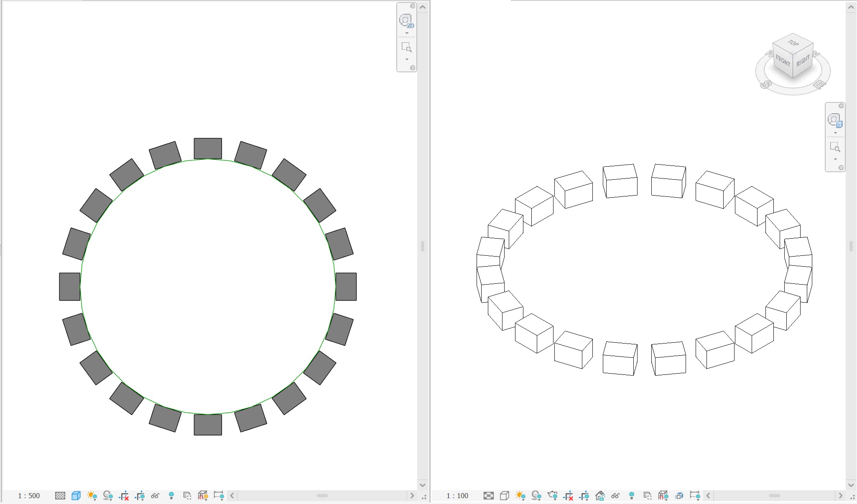The height and width of the screenshot is (504, 857).
Task: Select Lock 3D View house icon
Action: click(x=600, y=496)
